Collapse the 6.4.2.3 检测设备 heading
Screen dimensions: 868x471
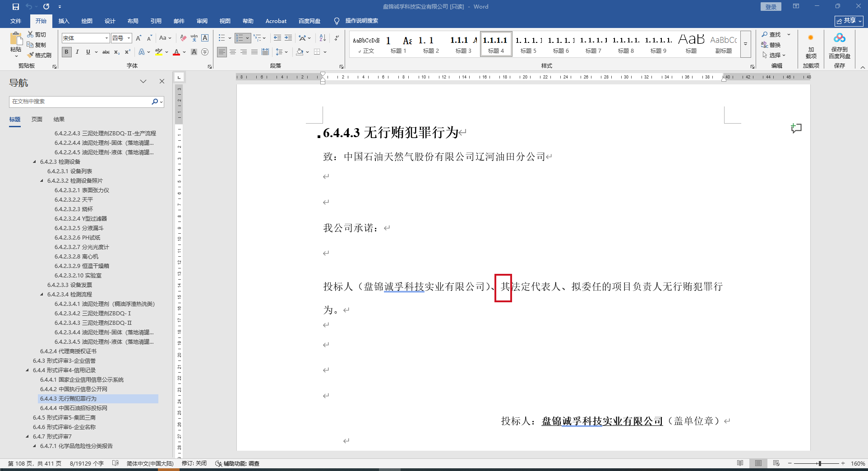34,162
